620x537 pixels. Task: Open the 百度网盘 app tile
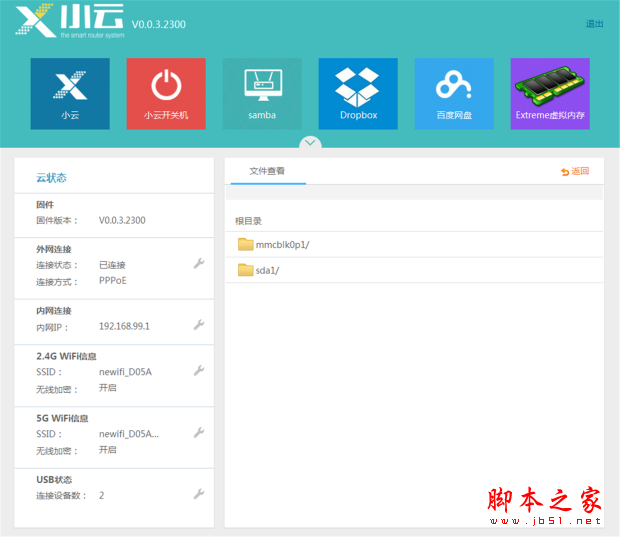454,94
